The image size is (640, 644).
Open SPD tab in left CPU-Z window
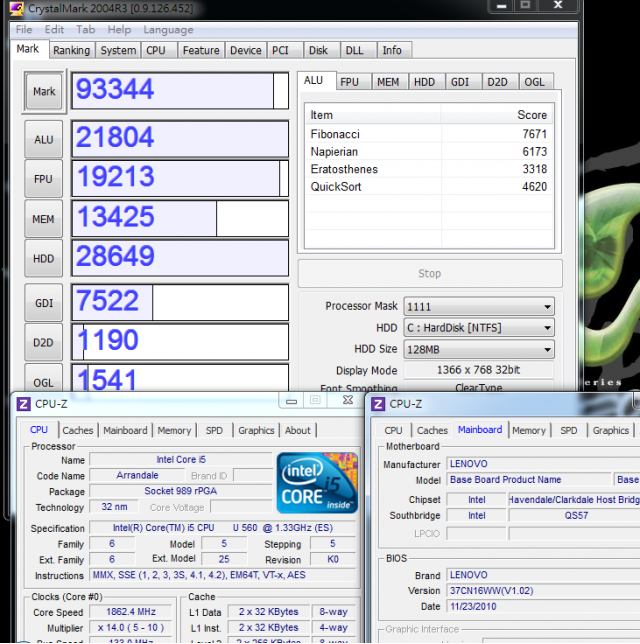click(214, 430)
